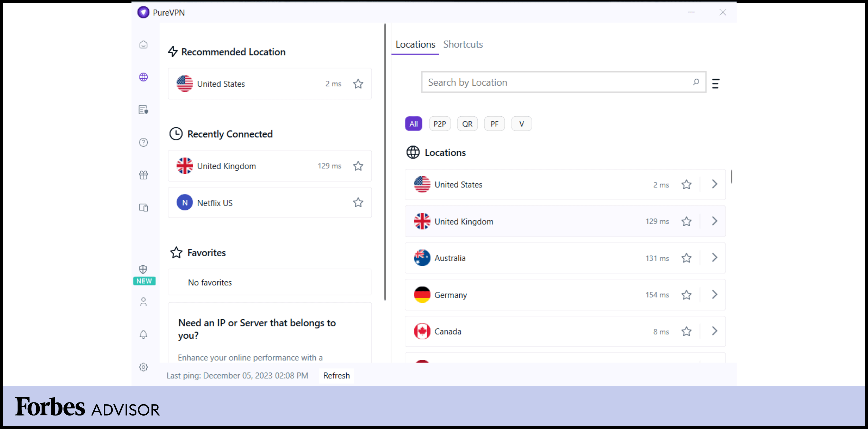Select the P2P filter chip

[x=440, y=123]
